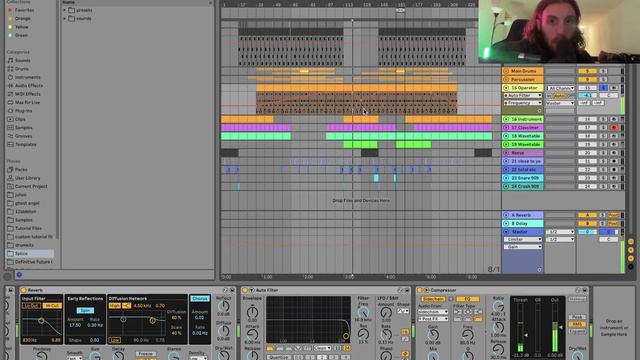Open User Library under Places
Viewport: 640px width, 360px height.
(x=27, y=178)
